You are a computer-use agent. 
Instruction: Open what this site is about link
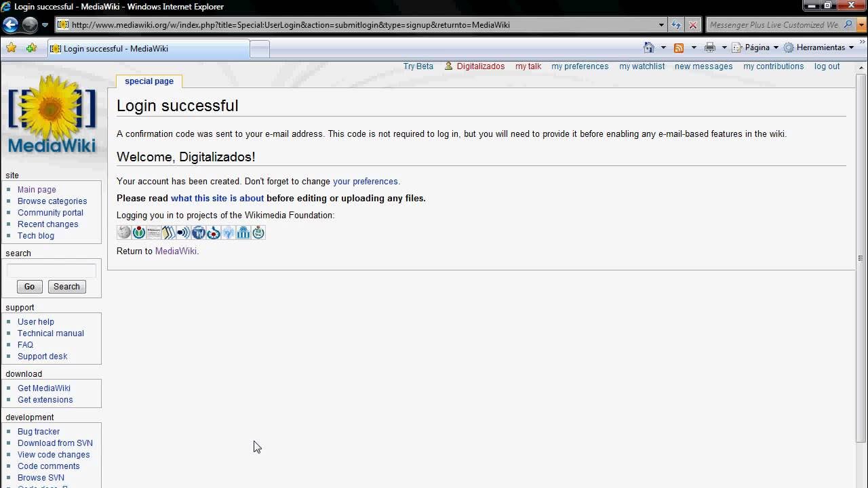click(x=217, y=199)
